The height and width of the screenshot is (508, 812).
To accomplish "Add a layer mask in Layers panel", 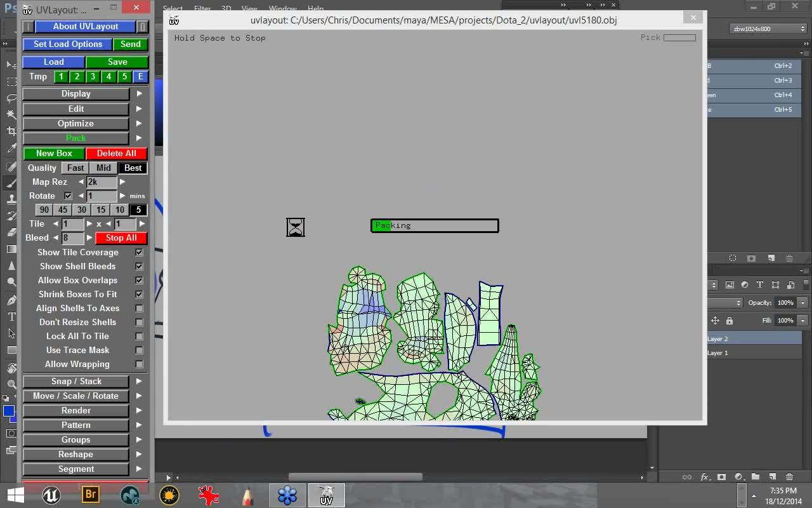I will 721,477.
